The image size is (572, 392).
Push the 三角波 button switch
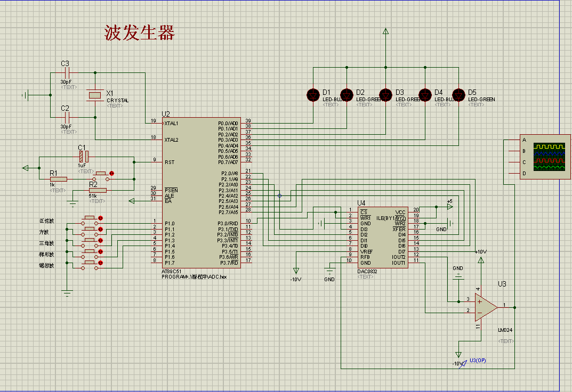click(90, 243)
